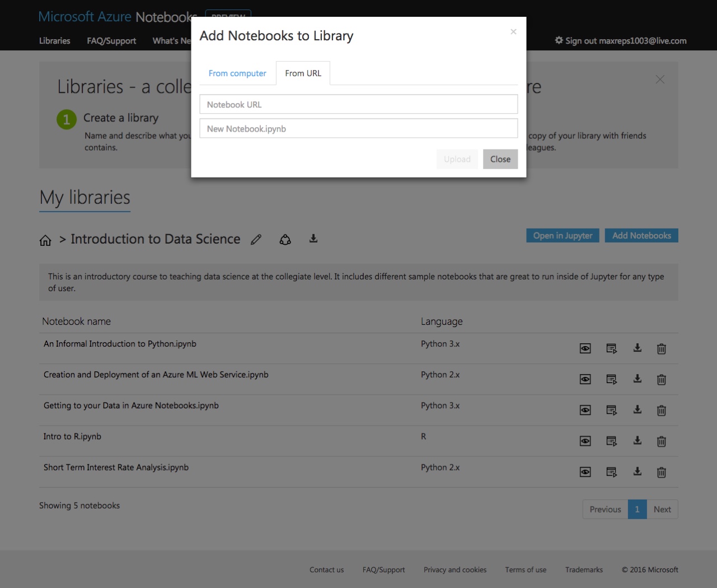The width and height of the screenshot is (717, 588).
Task: Download the Intro to R notebook
Action: coord(637,440)
